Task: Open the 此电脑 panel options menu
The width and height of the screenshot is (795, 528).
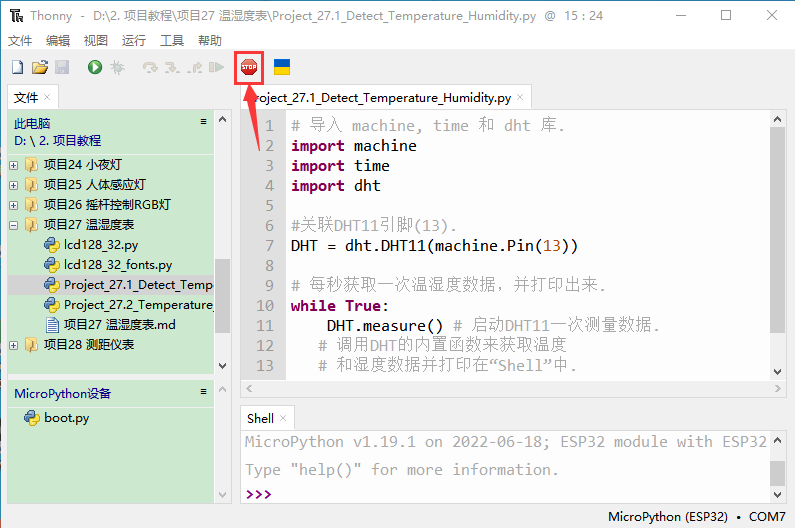Action: click(204, 122)
